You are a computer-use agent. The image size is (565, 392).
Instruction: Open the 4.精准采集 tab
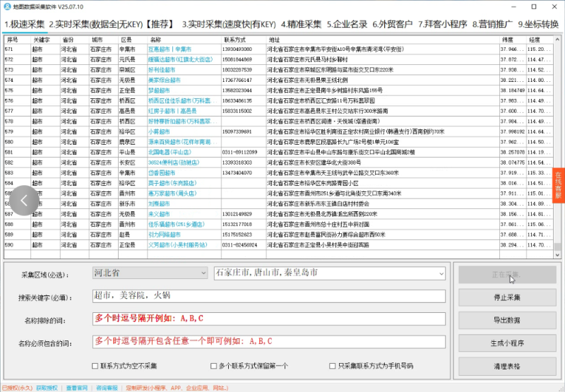302,24
